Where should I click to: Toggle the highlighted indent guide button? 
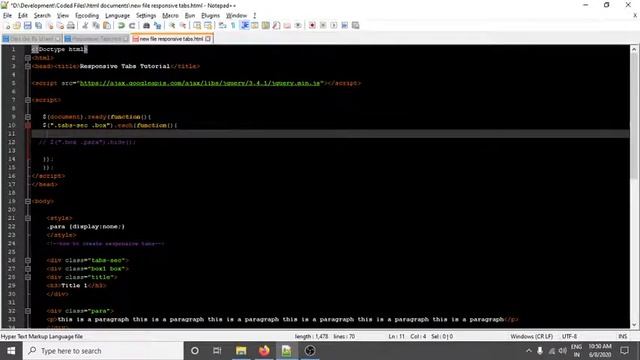pos(244,26)
